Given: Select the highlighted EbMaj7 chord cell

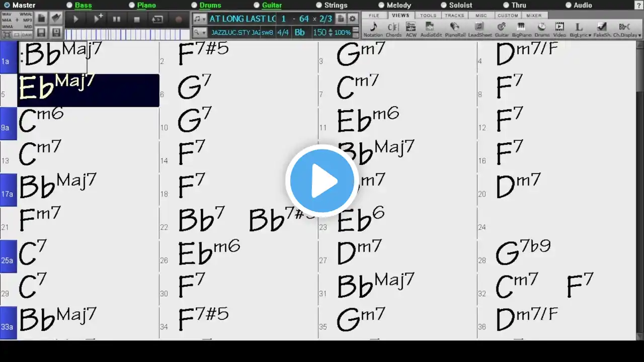Looking at the screenshot, I should [89, 90].
